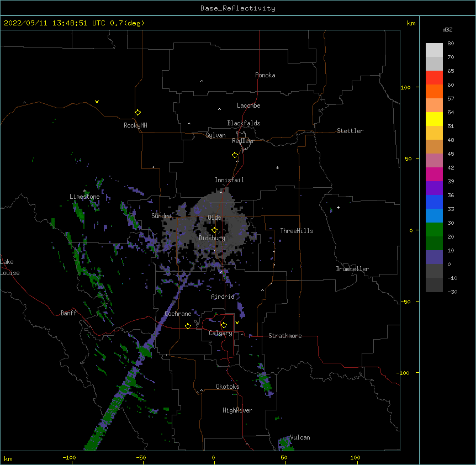
Task: Click the yellow V marker east of Calgary diamond
Action: (237, 323)
